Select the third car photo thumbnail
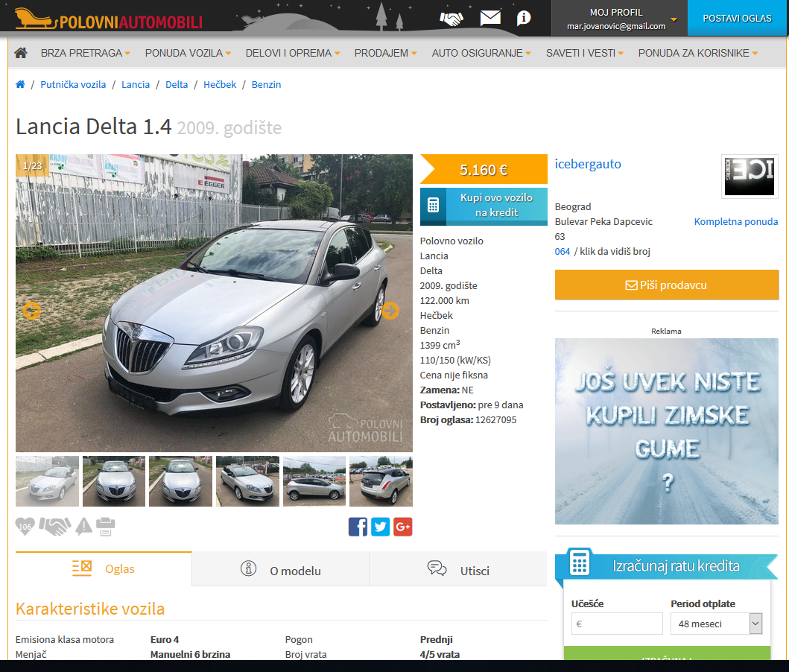The width and height of the screenshot is (789, 672). pyautogui.click(x=180, y=481)
